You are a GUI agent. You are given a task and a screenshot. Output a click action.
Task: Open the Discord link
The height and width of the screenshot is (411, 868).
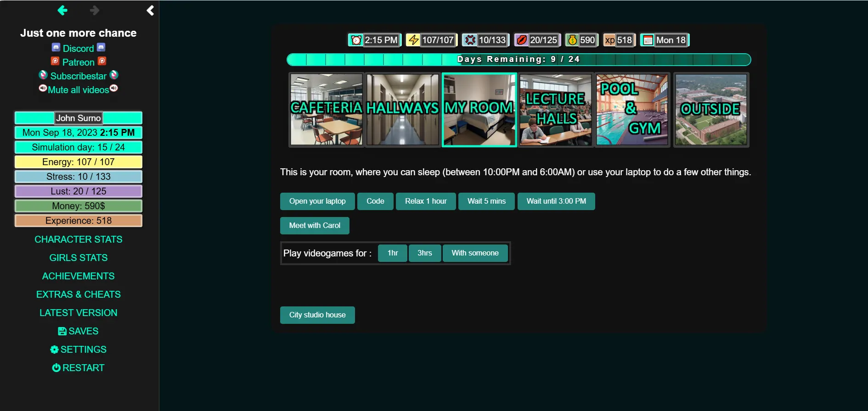coord(79,49)
